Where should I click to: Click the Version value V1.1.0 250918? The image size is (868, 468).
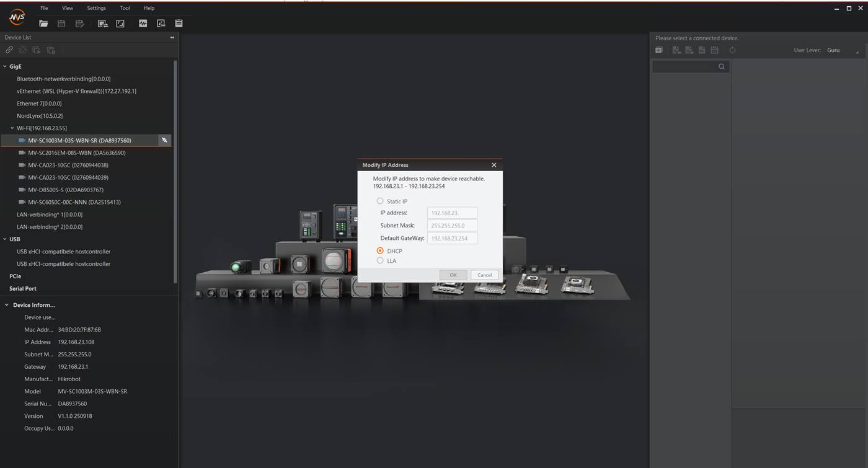pyautogui.click(x=75, y=416)
